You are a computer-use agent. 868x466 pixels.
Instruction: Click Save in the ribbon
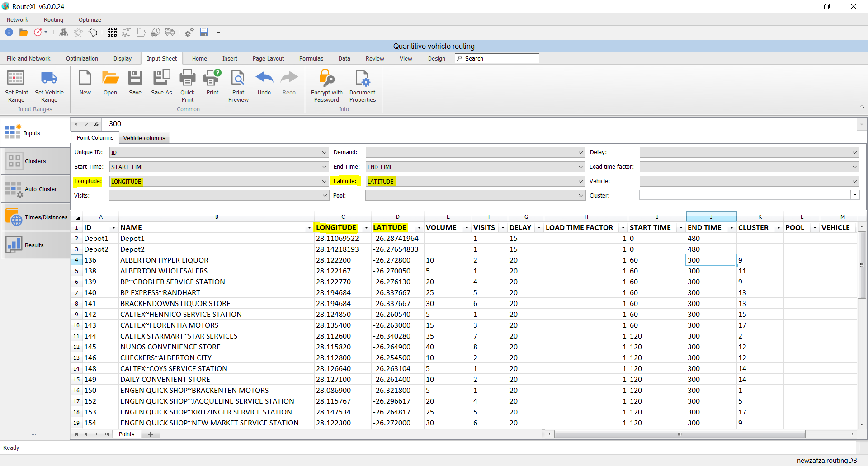(x=135, y=82)
